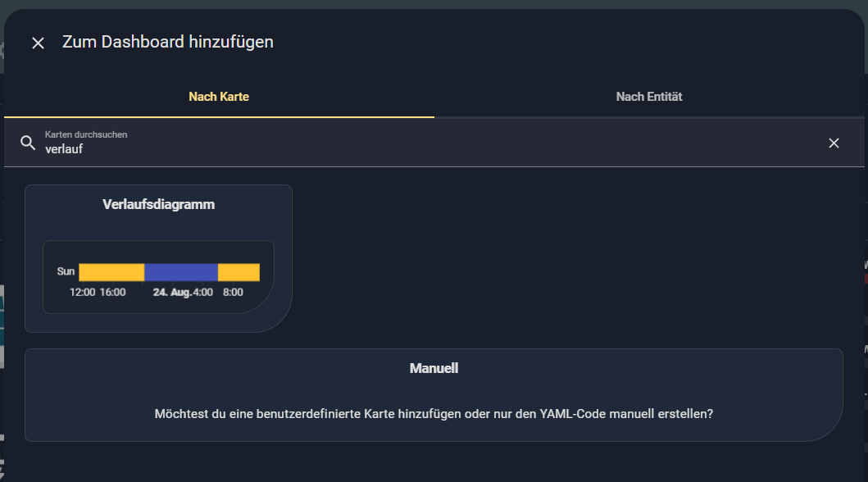Click the 16:00 time axis label
Viewport: 868px width, 482px height.
(x=113, y=292)
